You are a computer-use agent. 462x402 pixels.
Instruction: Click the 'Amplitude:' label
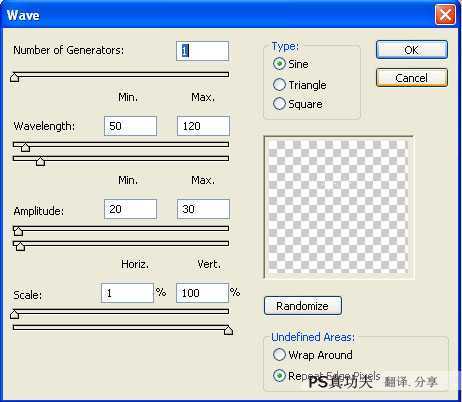[x=39, y=211]
